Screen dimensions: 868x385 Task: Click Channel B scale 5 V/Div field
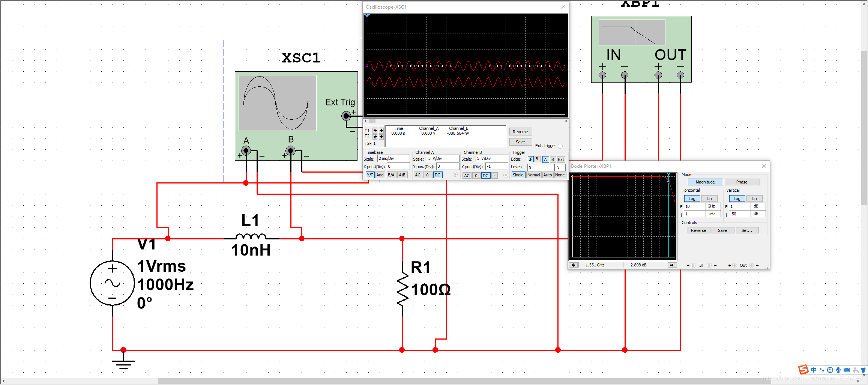pos(492,159)
